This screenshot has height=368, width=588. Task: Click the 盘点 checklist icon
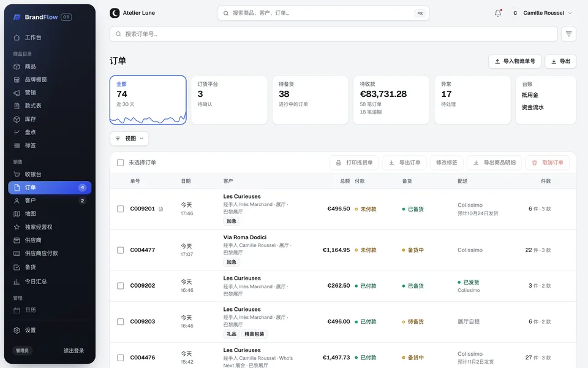click(17, 132)
